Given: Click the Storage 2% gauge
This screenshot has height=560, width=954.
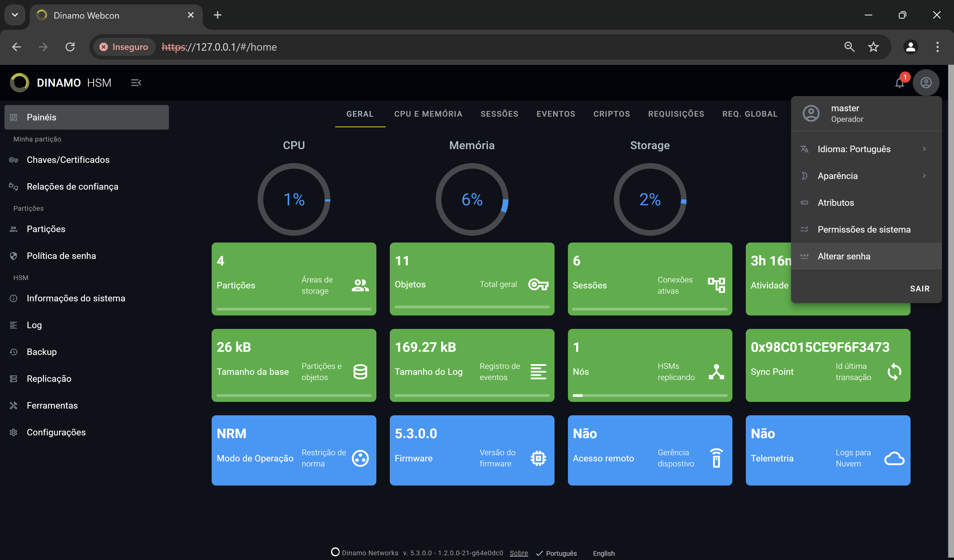Looking at the screenshot, I should tap(650, 199).
